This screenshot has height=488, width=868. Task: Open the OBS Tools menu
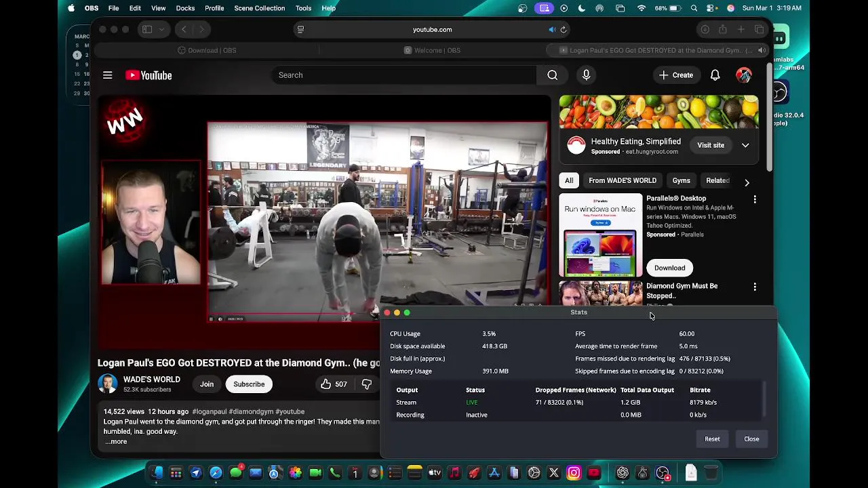tap(303, 8)
